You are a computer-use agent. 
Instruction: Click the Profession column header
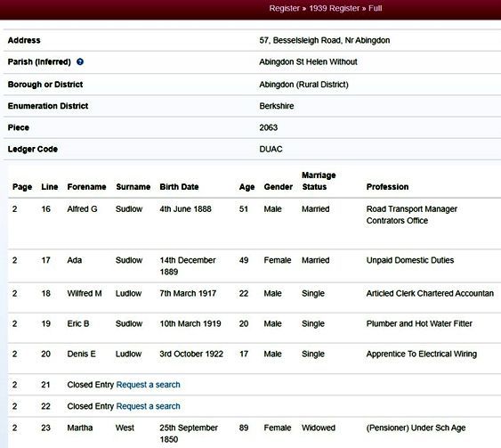[387, 187]
